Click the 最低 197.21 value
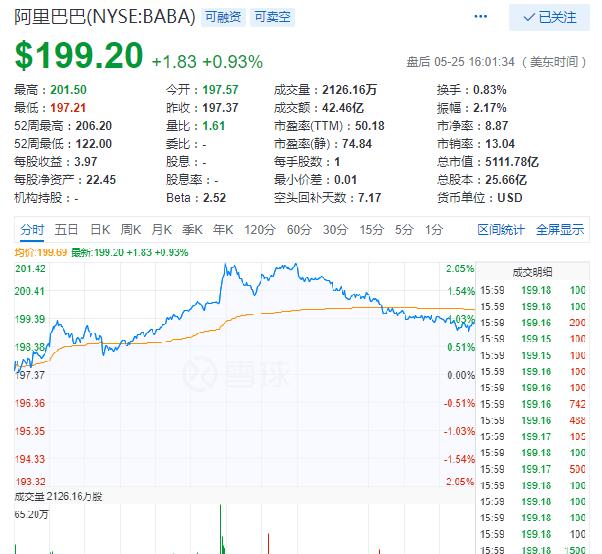Screen dimensions: 602x554 tap(68, 108)
